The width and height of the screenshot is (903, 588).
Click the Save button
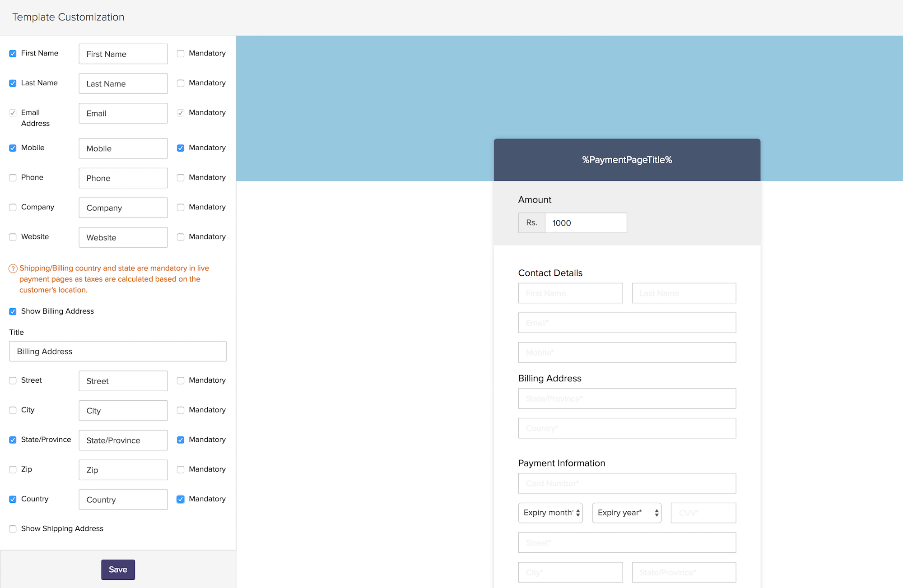point(118,569)
